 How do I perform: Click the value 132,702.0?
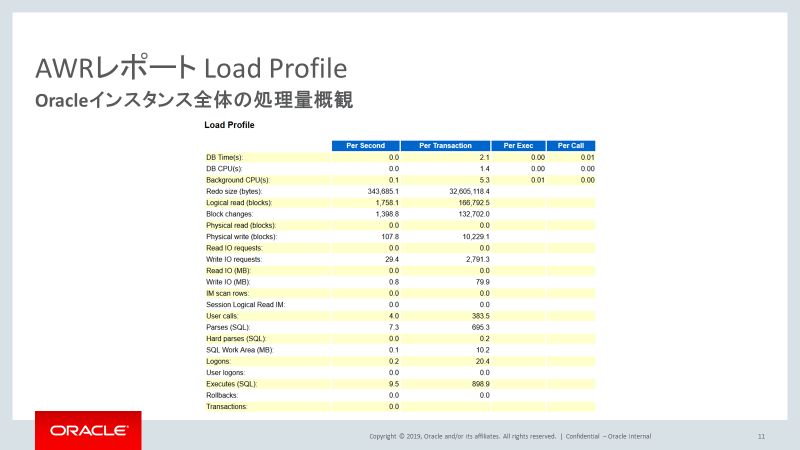pos(474,214)
